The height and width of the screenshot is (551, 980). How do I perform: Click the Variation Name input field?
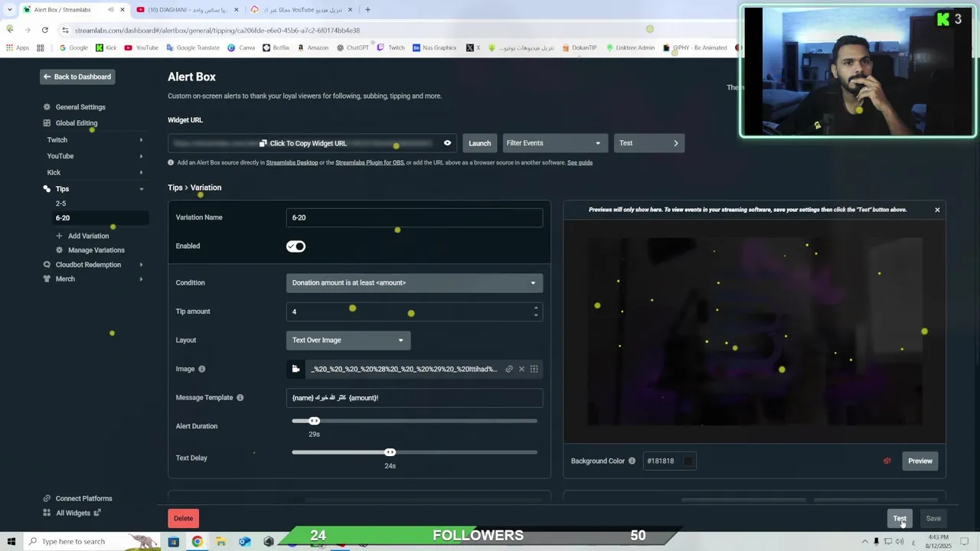(x=414, y=218)
